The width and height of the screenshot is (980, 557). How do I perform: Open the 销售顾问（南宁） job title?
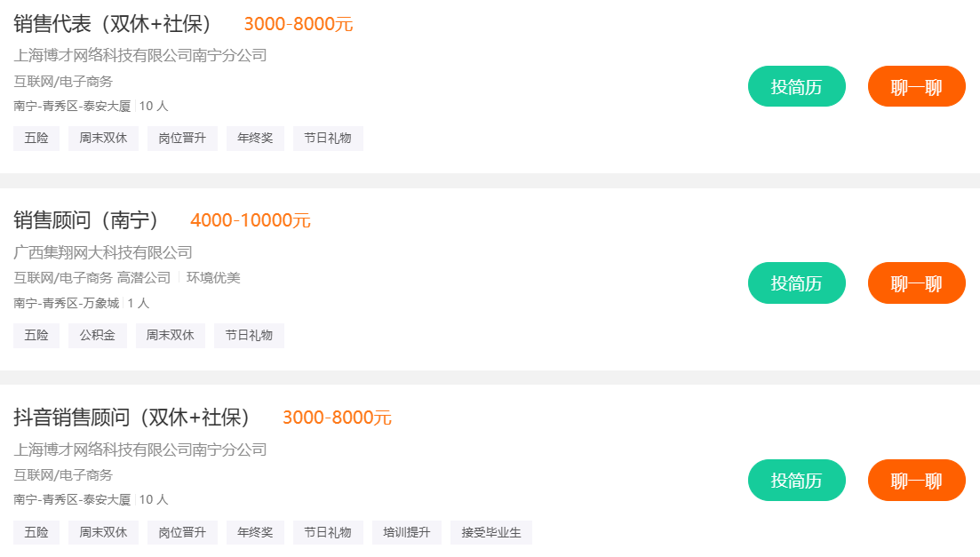[x=86, y=220]
